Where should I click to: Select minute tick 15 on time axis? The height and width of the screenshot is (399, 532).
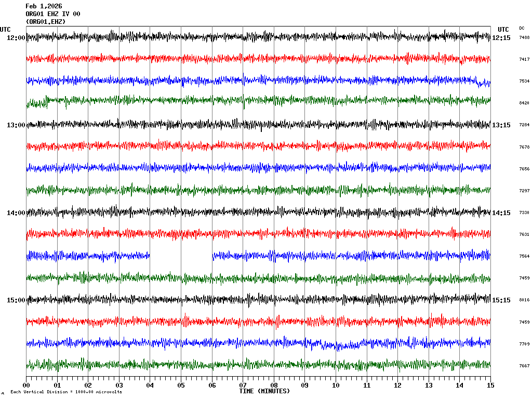[490, 385]
